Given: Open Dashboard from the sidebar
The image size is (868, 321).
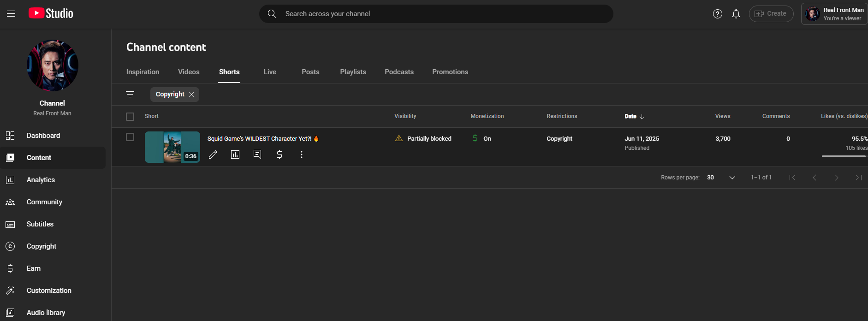Looking at the screenshot, I should tap(53, 136).
